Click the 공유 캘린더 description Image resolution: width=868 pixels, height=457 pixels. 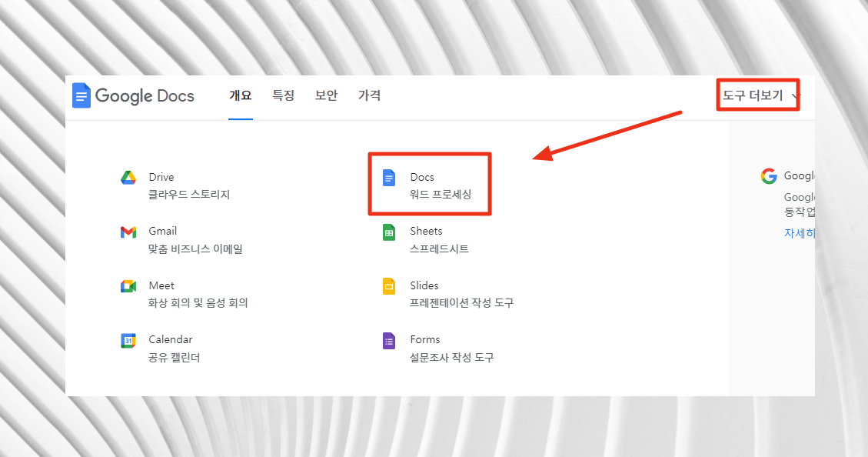point(174,358)
